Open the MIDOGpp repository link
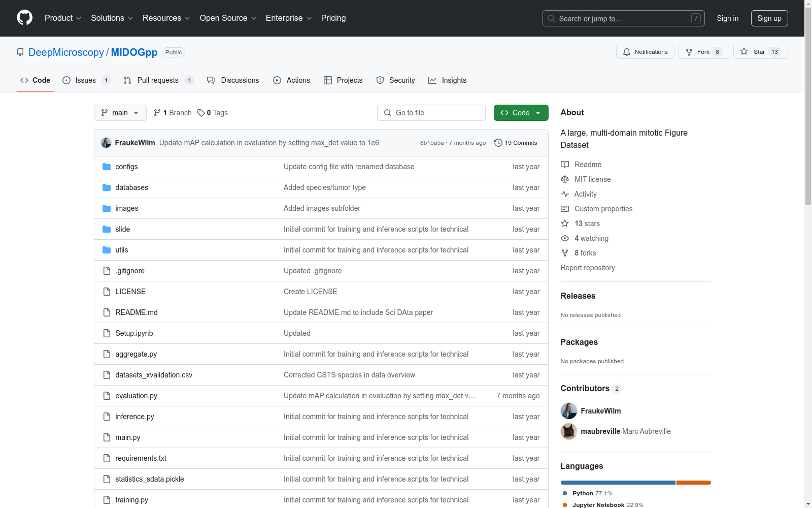 pyautogui.click(x=134, y=52)
